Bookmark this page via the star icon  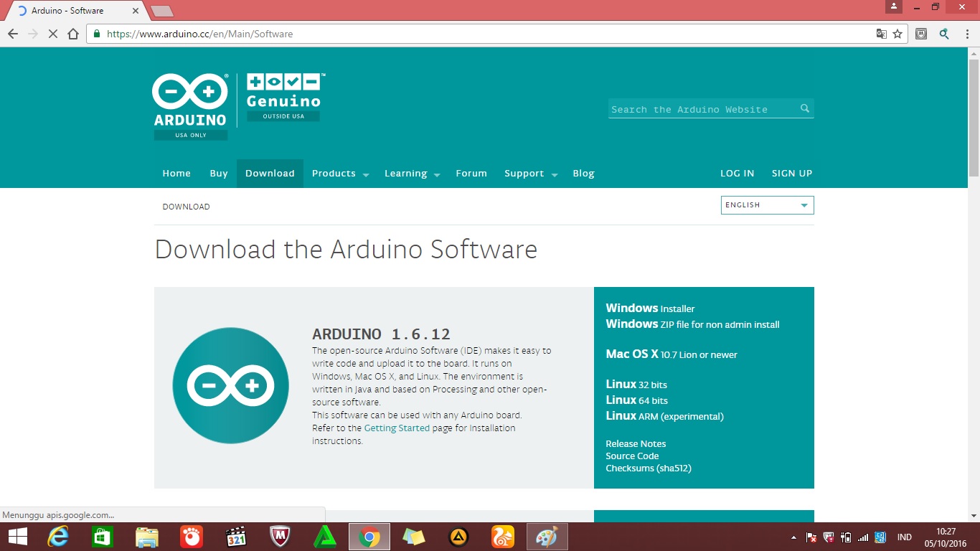(897, 34)
